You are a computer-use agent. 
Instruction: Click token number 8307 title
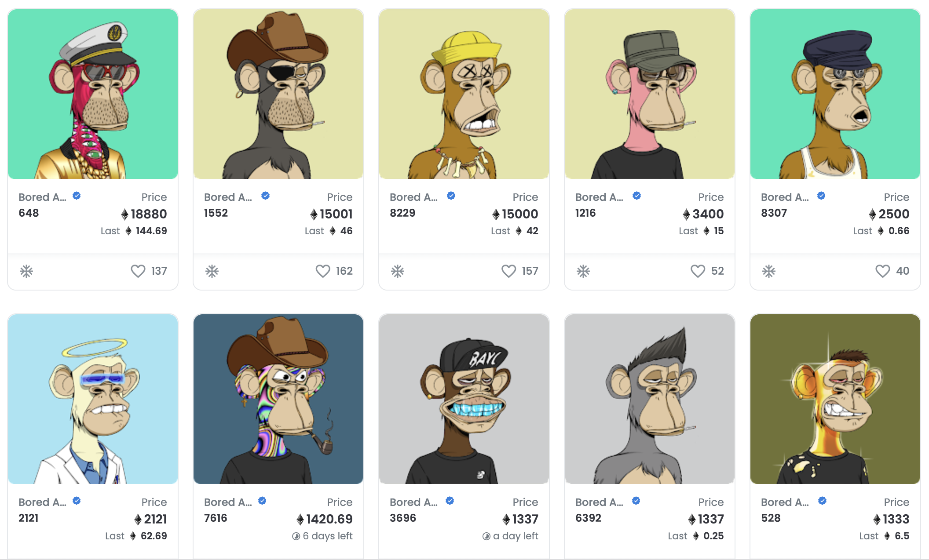click(x=774, y=213)
